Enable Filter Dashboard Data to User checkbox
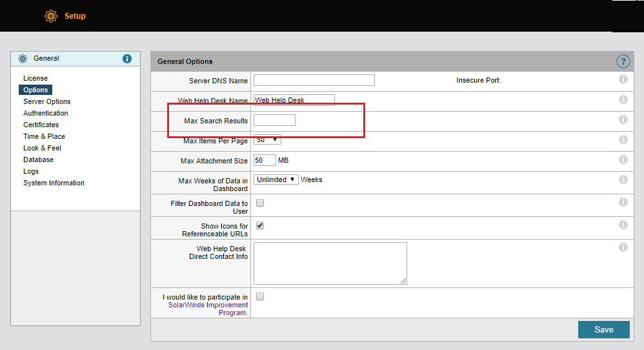 pyautogui.click(x=260, y=203)
